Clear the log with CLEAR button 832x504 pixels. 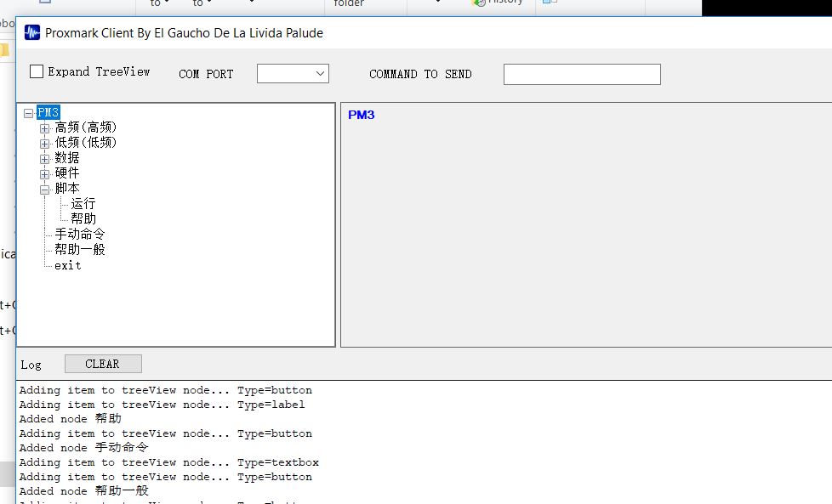tap(103, 364)
